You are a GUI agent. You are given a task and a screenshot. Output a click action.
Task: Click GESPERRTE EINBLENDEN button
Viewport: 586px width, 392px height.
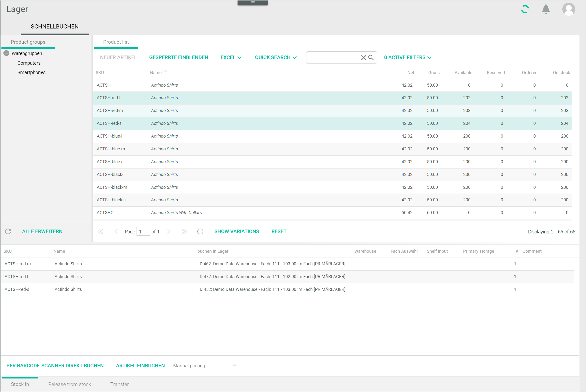pos(179,57)
